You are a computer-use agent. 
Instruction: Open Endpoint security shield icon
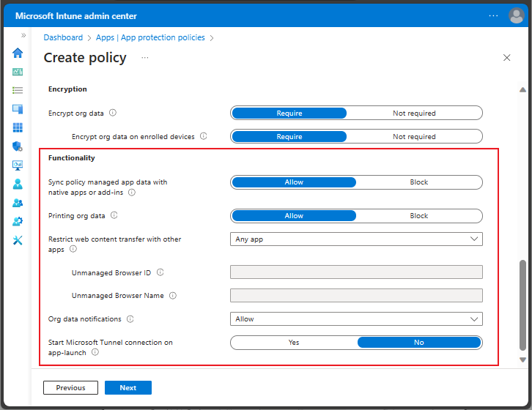18,146
